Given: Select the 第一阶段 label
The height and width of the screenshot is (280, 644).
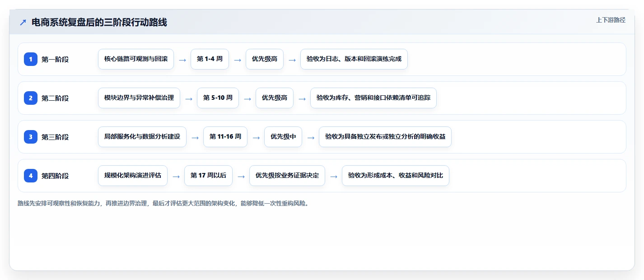Looking at the screenshot, I should (x=55, y=59).
